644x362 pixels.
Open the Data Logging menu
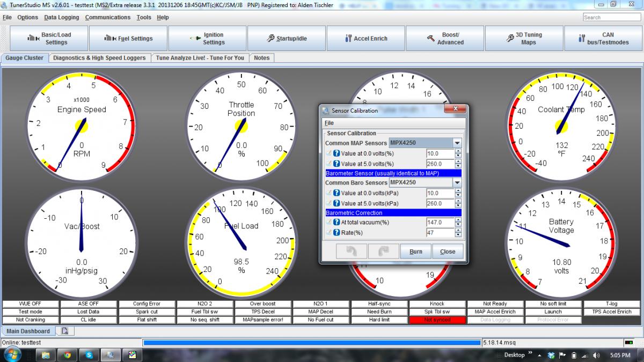point(61,17)
